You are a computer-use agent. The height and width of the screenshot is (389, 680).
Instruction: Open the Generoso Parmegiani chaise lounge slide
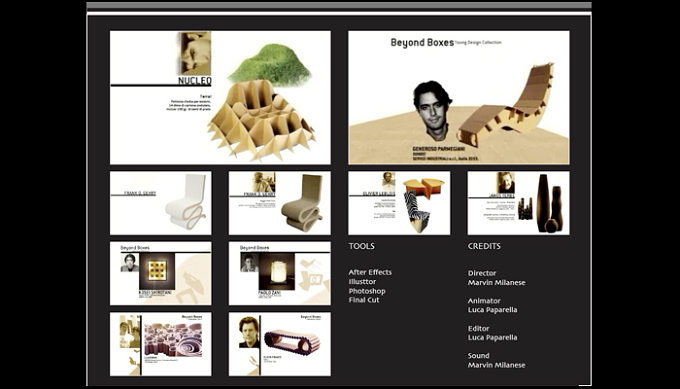459,98
